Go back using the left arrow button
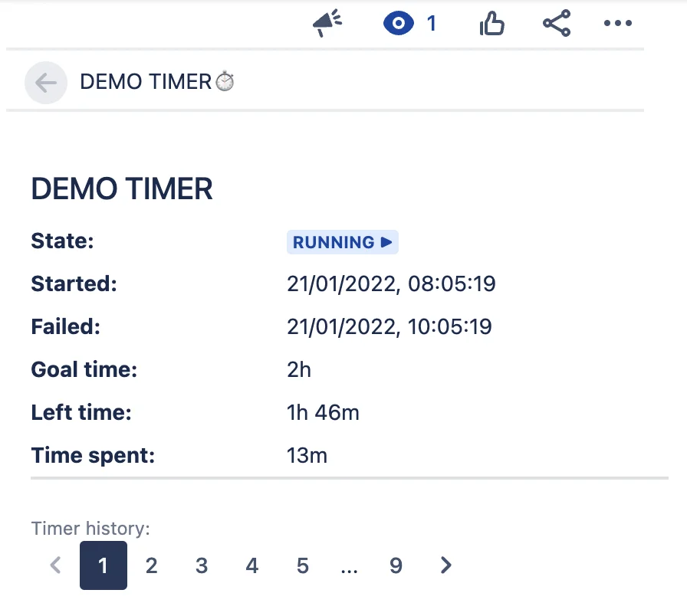The height and width of the screenshot is (616, 687). click(45, 82)
